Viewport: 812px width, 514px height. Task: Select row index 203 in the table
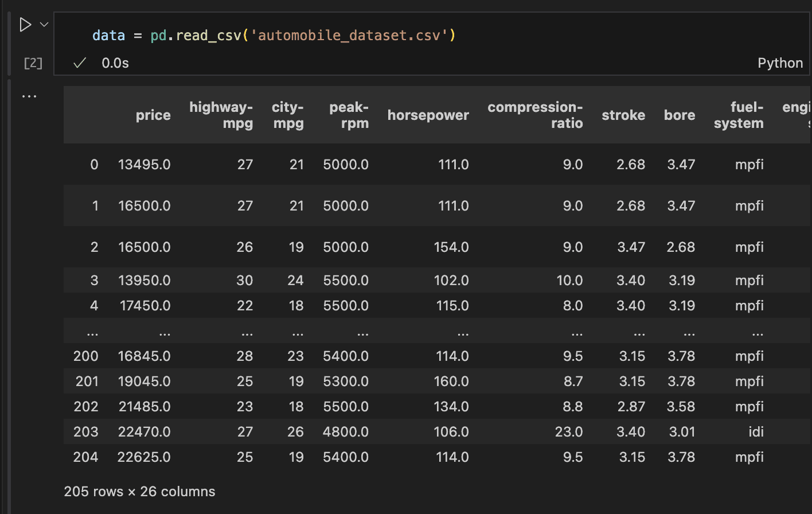click(x=85, y=431)
